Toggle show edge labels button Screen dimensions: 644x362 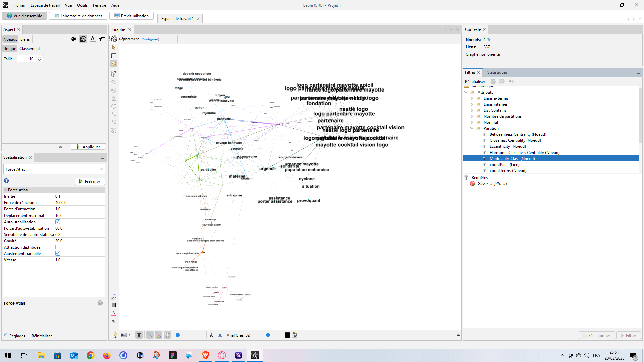[167, 335]
